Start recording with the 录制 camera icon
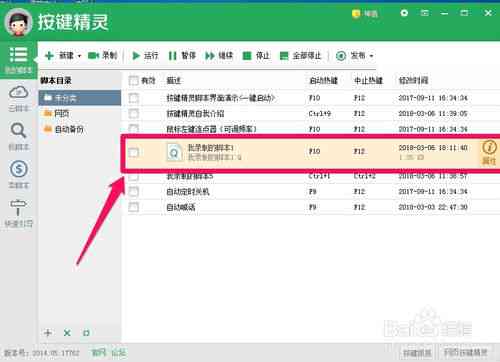Image resolution: width=500 pixels, height=362 pixels. click(94, 55)
